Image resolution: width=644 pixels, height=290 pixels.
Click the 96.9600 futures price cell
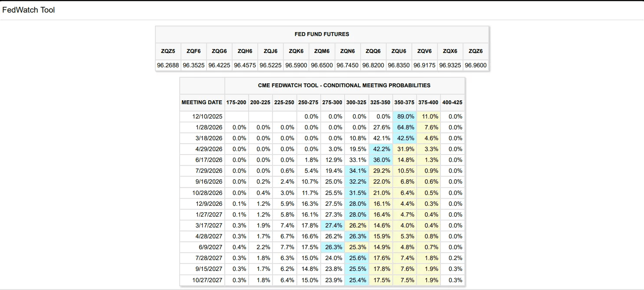pyautogui.click(x=476, y=66)
